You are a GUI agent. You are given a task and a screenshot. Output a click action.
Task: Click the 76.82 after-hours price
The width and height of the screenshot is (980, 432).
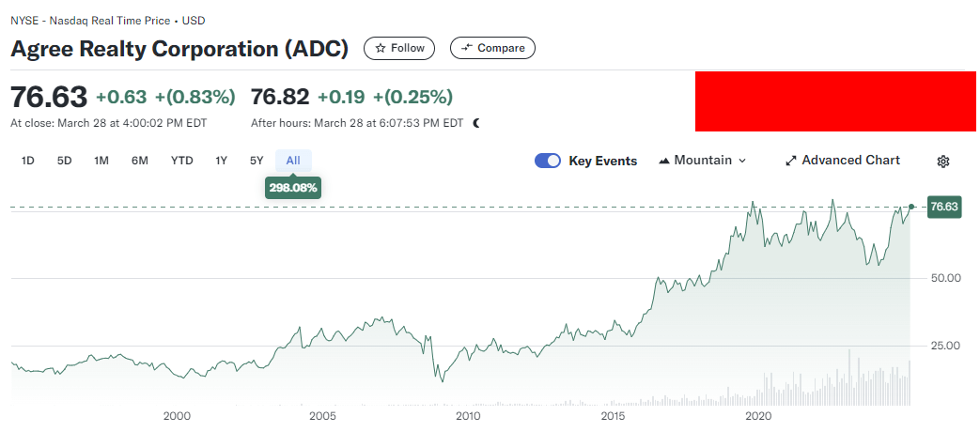[x=280, y=97]
